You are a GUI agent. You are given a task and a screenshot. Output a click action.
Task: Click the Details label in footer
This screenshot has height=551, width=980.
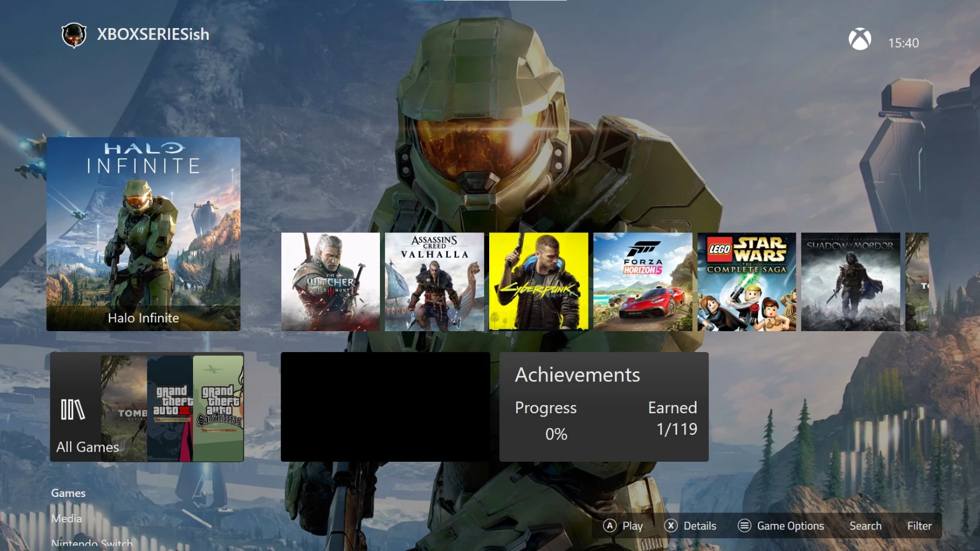(700, 526)
